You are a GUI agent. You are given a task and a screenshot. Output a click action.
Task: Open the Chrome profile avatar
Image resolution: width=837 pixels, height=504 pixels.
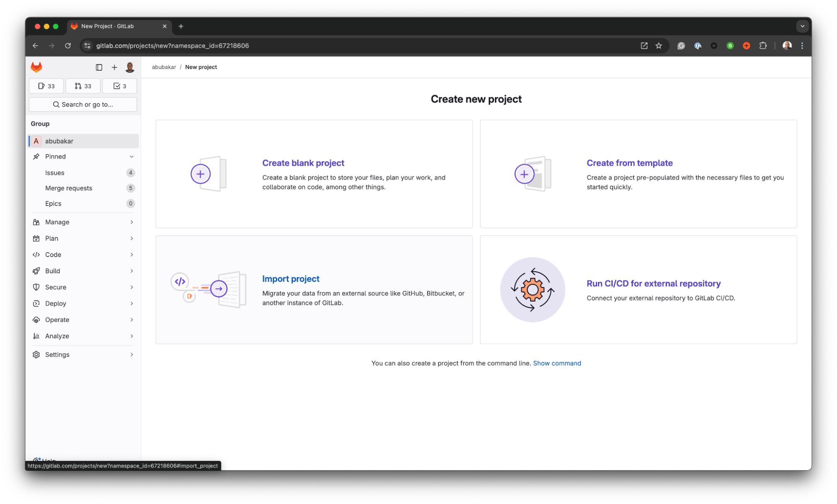pos(787,46)
